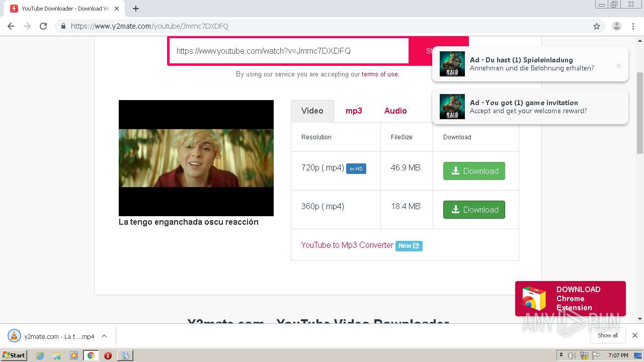Screen dimensions: 644x362
Task: Click the English game invitation ad text
Action: click(528, 107)
